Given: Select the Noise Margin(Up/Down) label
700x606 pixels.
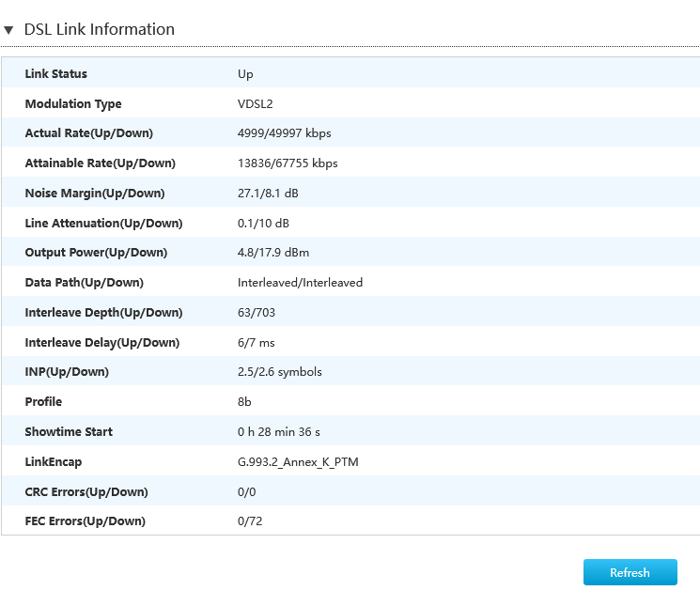Looking at the screenshot, I should click(95, 194).
